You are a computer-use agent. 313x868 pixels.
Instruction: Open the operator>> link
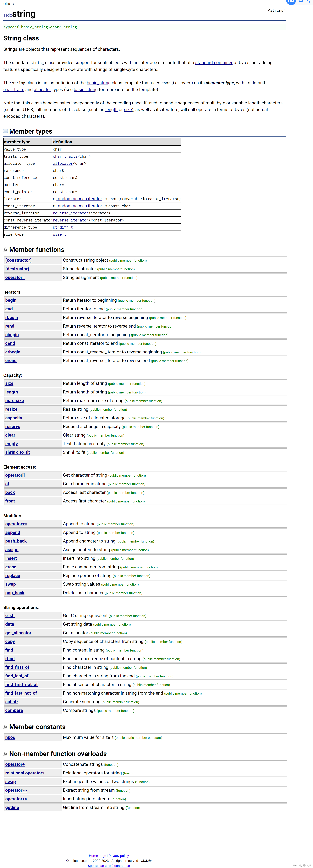click(16, 790)
